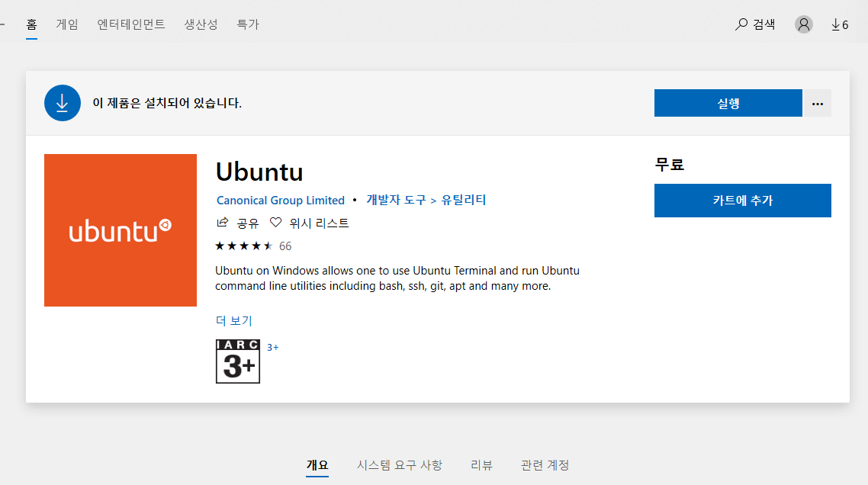Viewport: 868px width, 485px height.
Task: Click the 3+ age rating link
Action: [273, 348]
